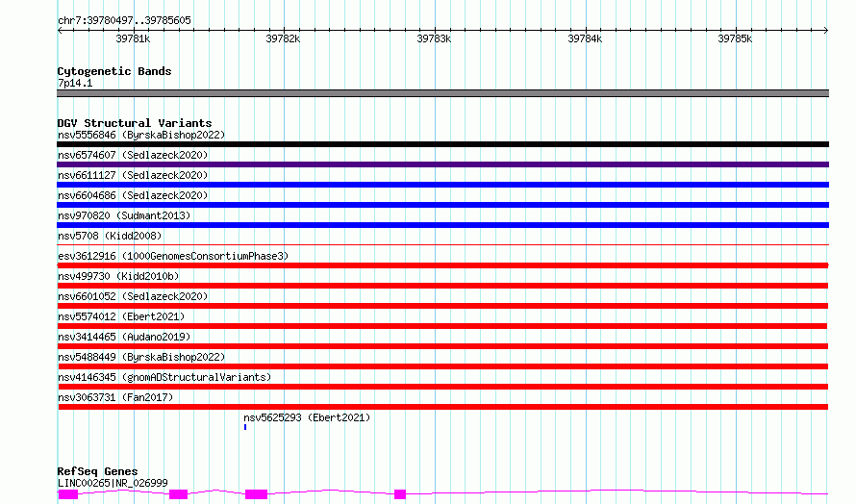856x504 pixels.
Task: Click the red nsv6601052 variant bar
Action: (x=442, y=306)
